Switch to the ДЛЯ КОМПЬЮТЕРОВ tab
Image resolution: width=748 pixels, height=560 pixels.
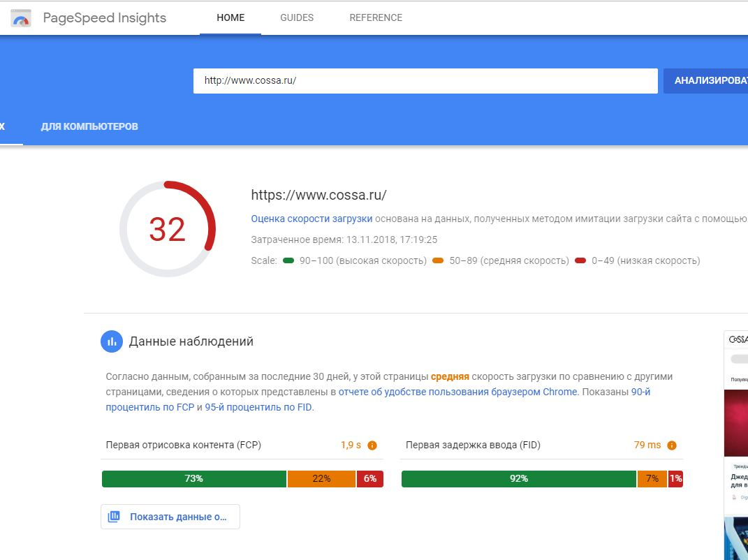pyautogui.click(x=89, y=126)
